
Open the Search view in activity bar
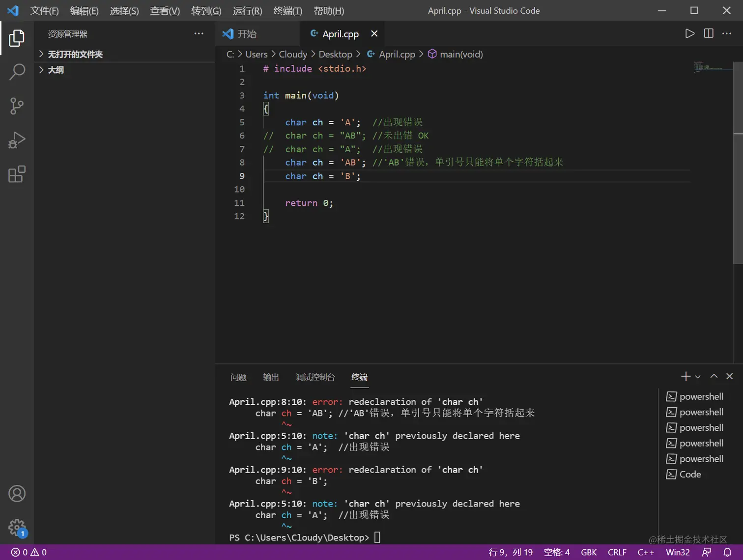pyautogui.click(x=17, y=72)
